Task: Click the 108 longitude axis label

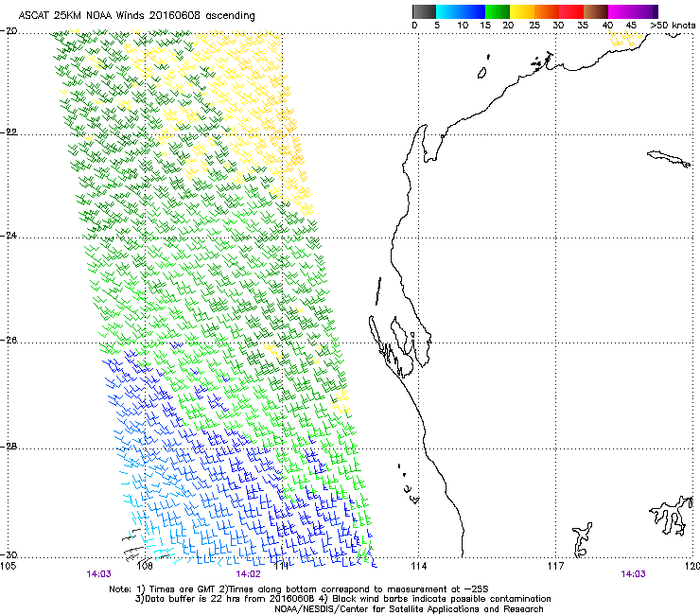Action: tap(145, 567)
